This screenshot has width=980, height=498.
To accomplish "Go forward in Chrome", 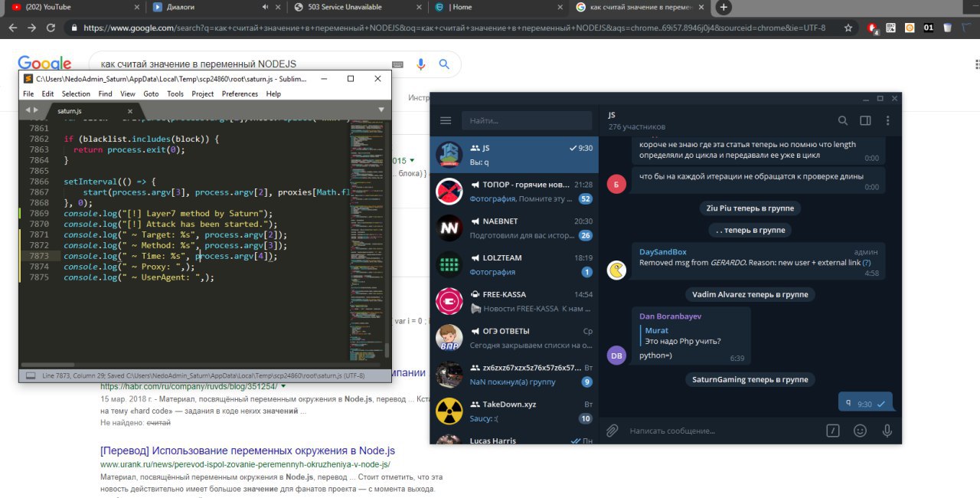I will tap(31, 28).
